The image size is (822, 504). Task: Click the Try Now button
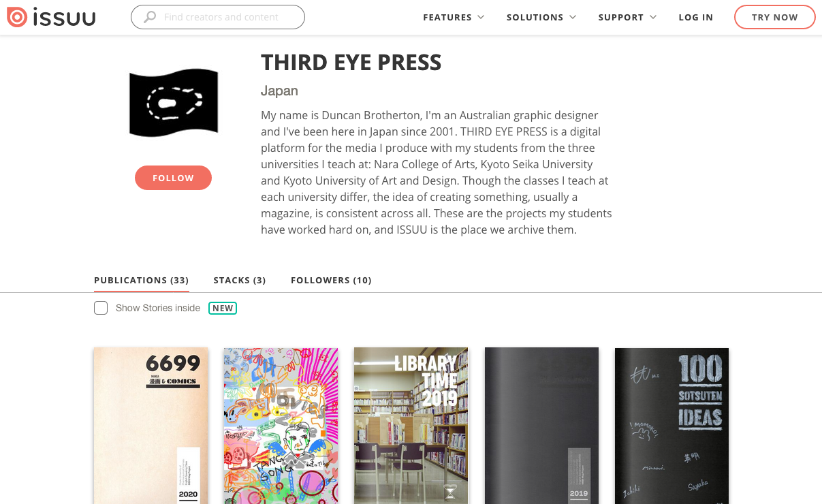point(774,17)
